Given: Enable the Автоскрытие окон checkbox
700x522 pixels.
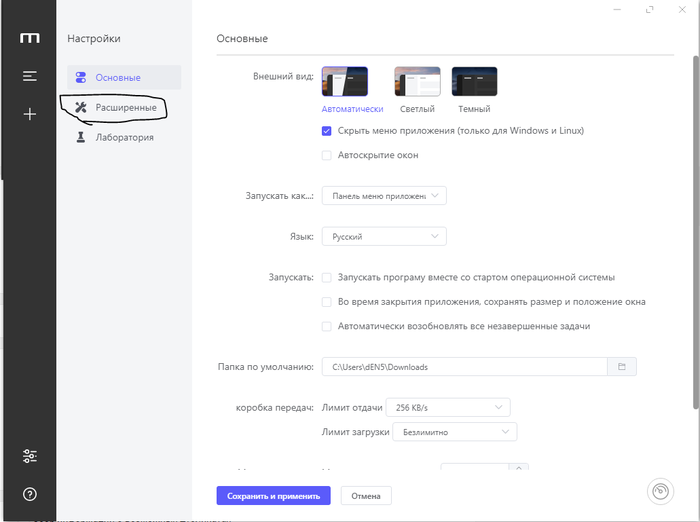Looking at the screenshot, I should [x=327, y=155].
